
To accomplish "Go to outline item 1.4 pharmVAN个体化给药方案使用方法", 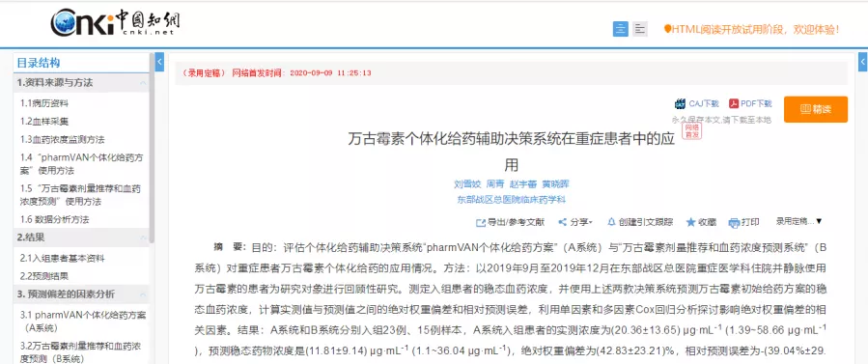I will pos(81,164).
